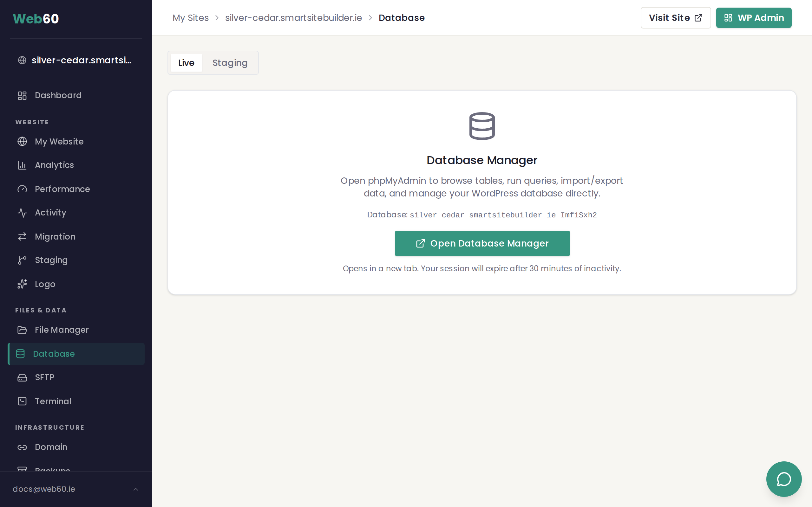The height and width of the screenshot is (507, 812).
Task: Open the silver-cedar site selector
Action: (76, 60)
